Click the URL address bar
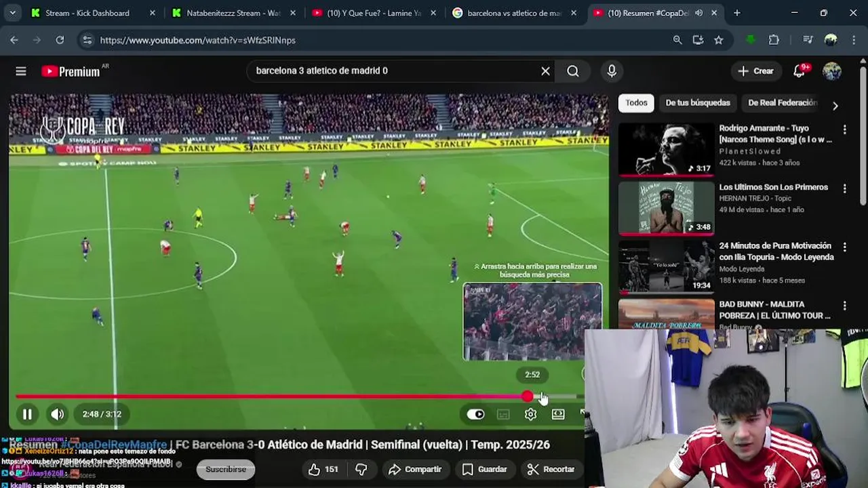This screenshot has width=868, height=488. (380, 40)
